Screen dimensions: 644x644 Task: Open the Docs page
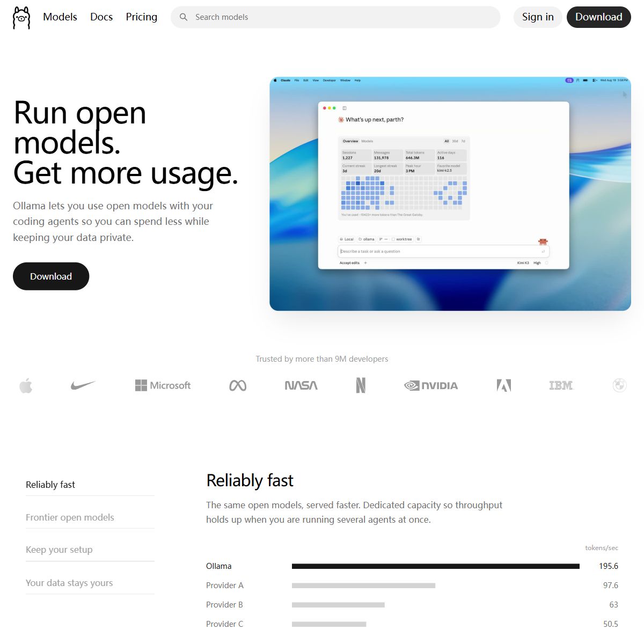[101, 17]
